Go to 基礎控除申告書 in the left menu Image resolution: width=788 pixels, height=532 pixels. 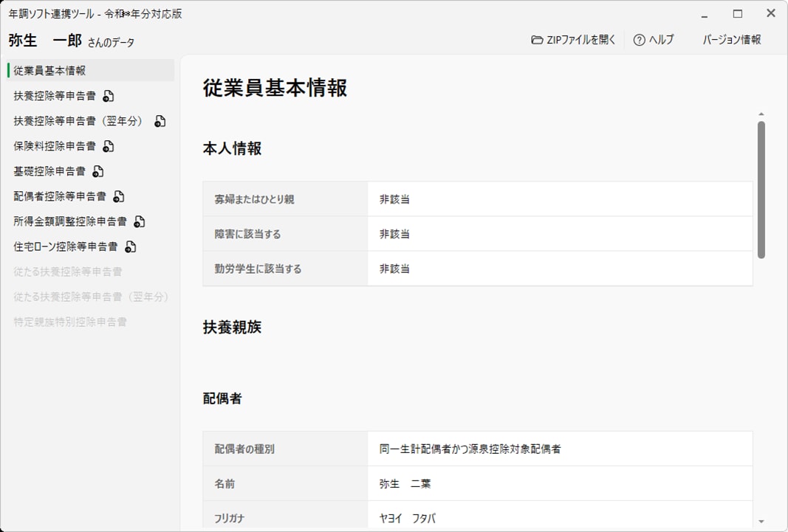point(49,171)
